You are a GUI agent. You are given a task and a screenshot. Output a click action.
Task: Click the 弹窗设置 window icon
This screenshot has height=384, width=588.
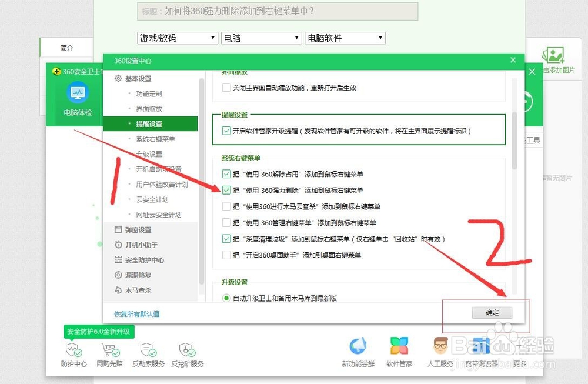(x=118, y=229)
